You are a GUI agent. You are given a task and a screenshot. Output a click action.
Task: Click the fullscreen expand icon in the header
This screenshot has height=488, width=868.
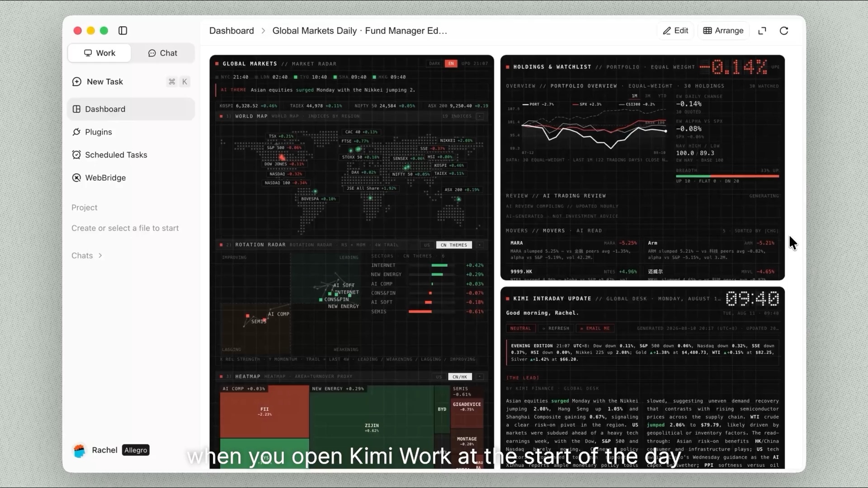[762, 31]
